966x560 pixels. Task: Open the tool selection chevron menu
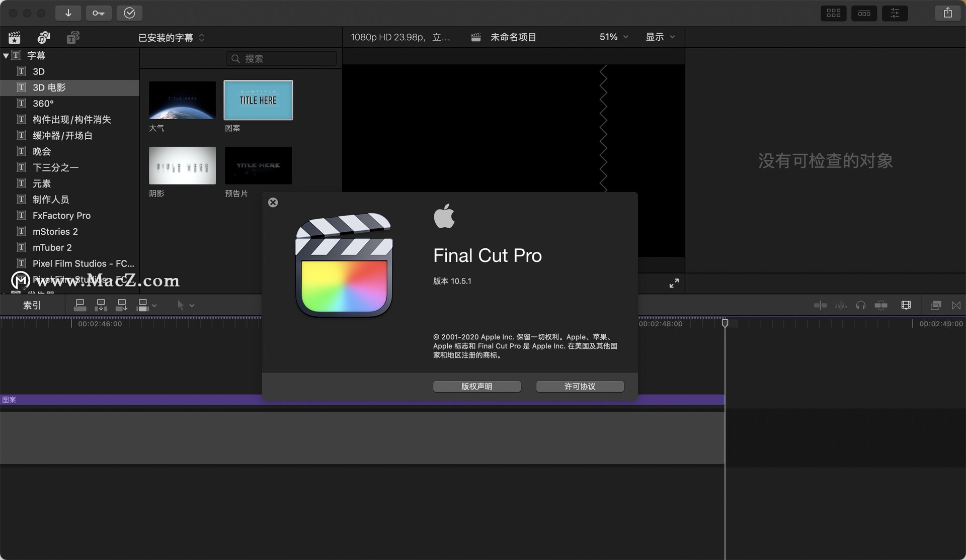(x=192, y=306)
